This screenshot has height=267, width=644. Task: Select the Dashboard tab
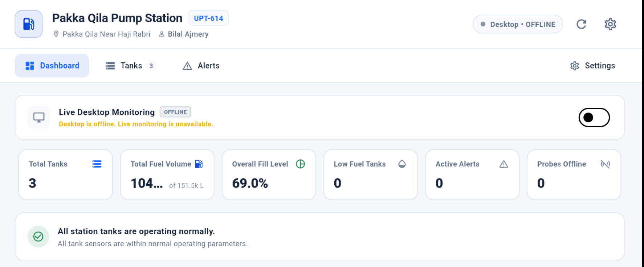(52, 66)
